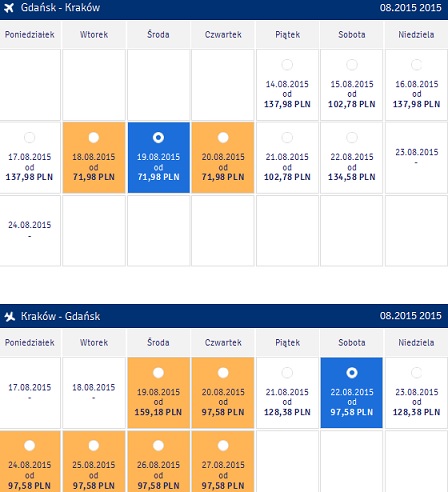The width and height of the screenshot is (448, 492).
Task: Pick the 27.08.2015 return flight radio
Action: pyautogui.click(x=223, y=445)
